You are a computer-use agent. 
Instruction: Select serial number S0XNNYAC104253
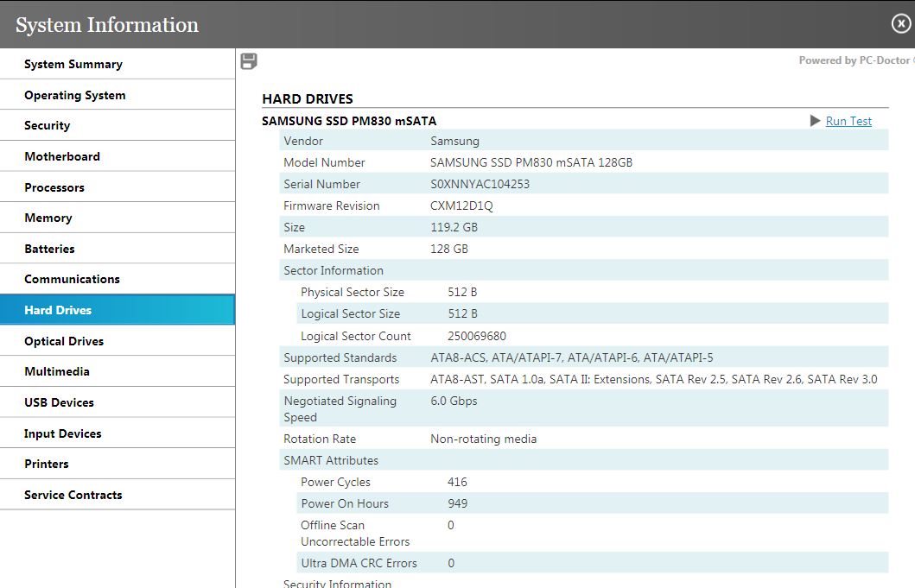(x=480, y=184)
